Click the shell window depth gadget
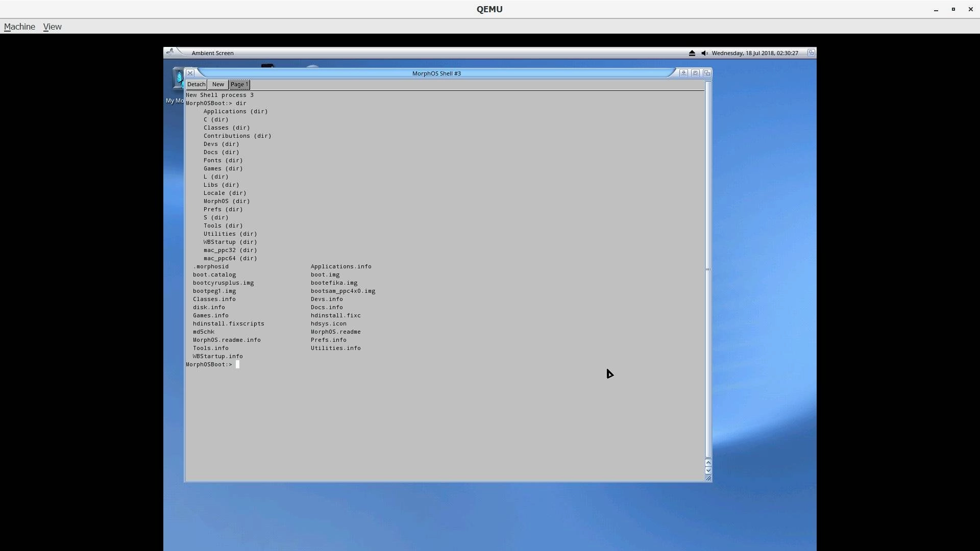The width and height of the screenshot is (980, 551). 707,73
